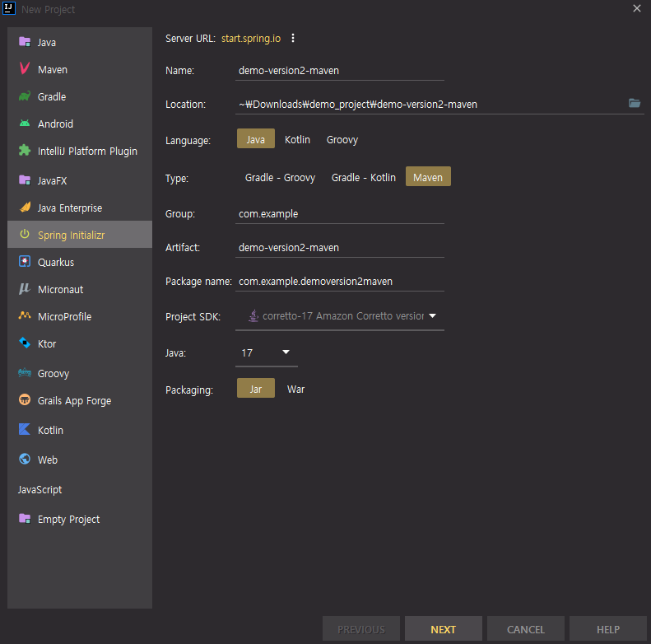Select Kotlin as the language
The width and height of the screenshot is (651, 644).
[297, 140]
